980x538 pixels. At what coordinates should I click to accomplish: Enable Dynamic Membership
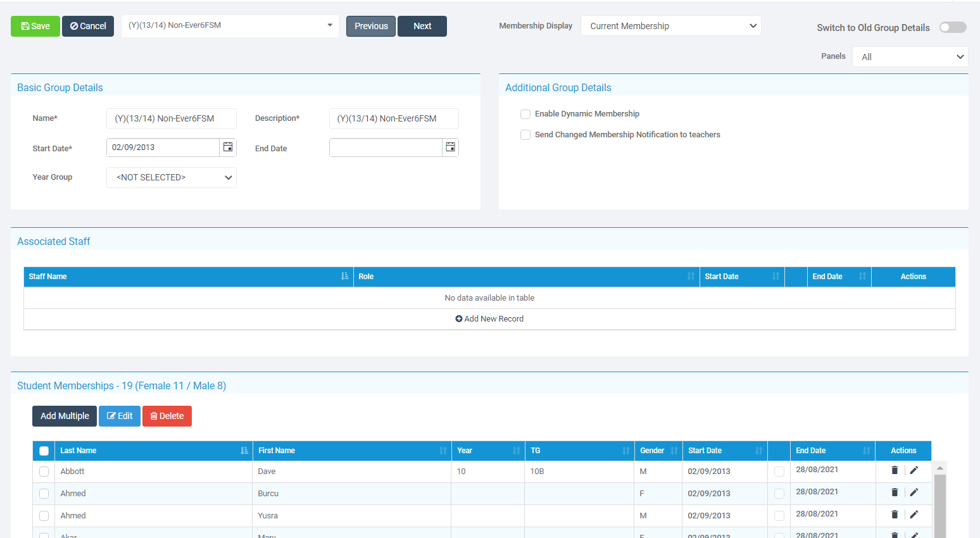pyautogui.click(x=525, y=114)
